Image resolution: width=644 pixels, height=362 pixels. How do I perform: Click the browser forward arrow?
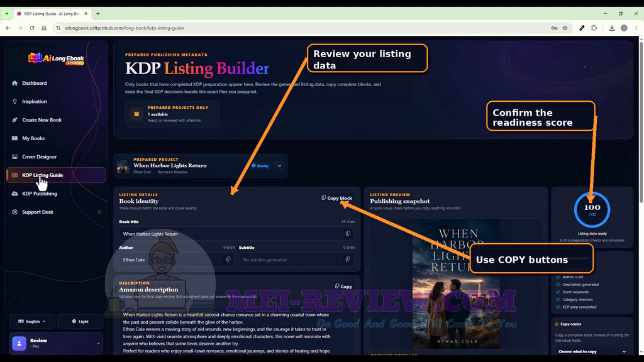tap(19, 28)
